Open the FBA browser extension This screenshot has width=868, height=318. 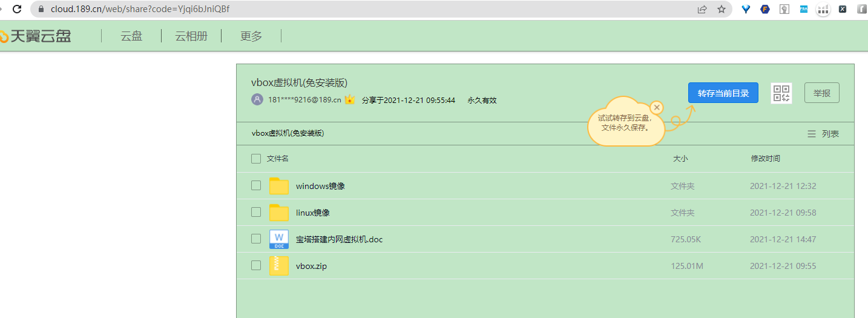tap(804, 9)
